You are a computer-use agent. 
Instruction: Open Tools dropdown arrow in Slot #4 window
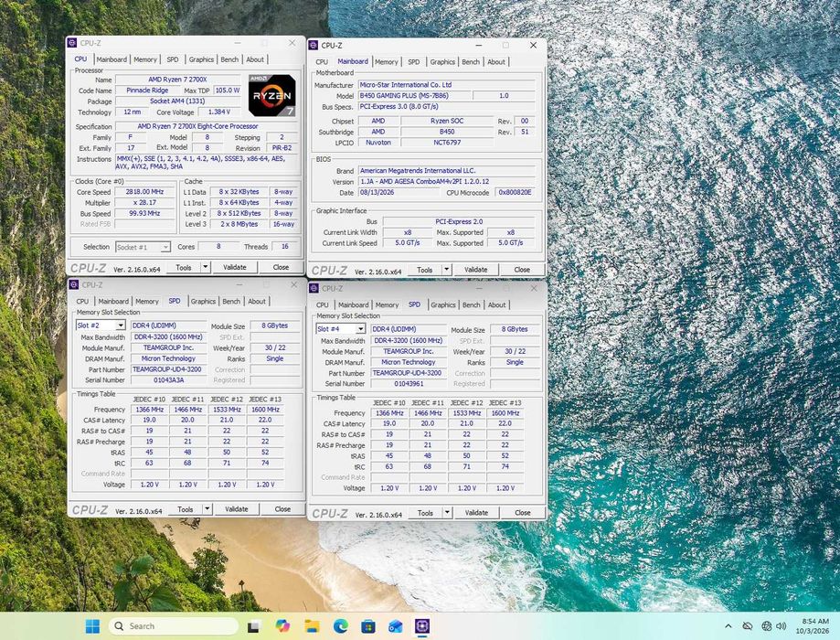[x=447, y=512]
